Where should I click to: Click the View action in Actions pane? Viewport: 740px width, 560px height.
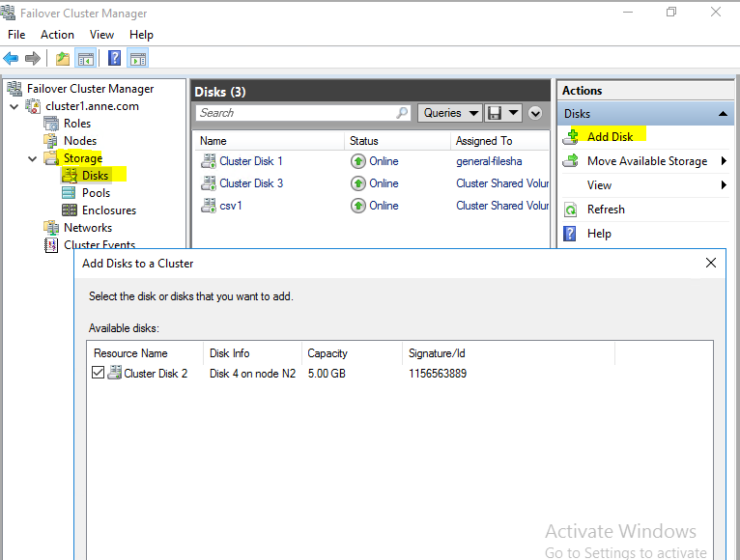tap(599, 185)
